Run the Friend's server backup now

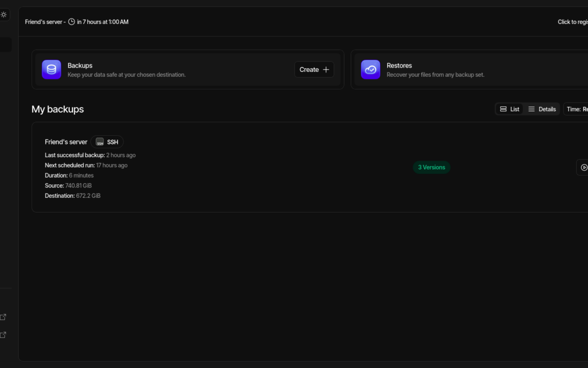583,167
